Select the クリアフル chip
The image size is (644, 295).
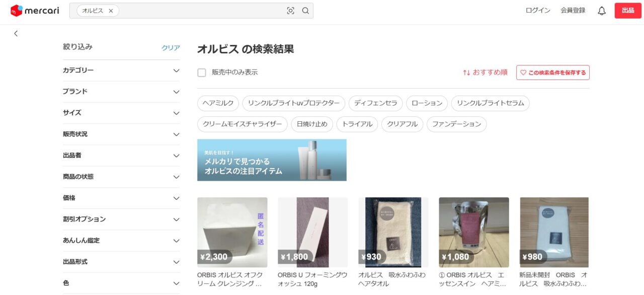coord(403,124)
